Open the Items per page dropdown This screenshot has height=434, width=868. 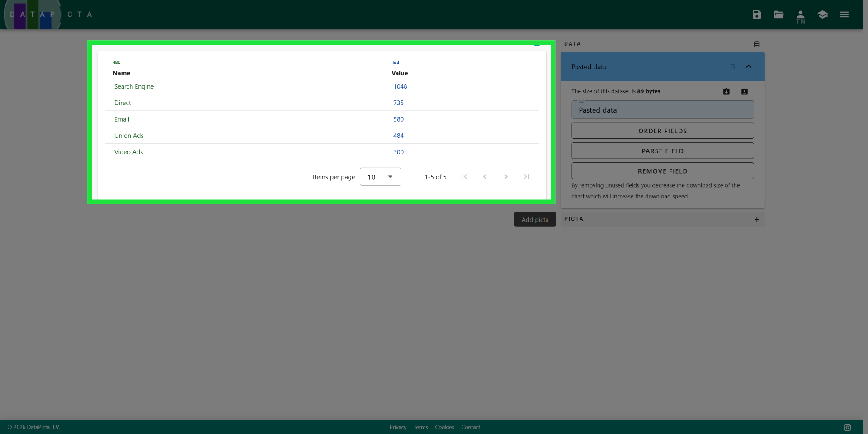[380, 177]
